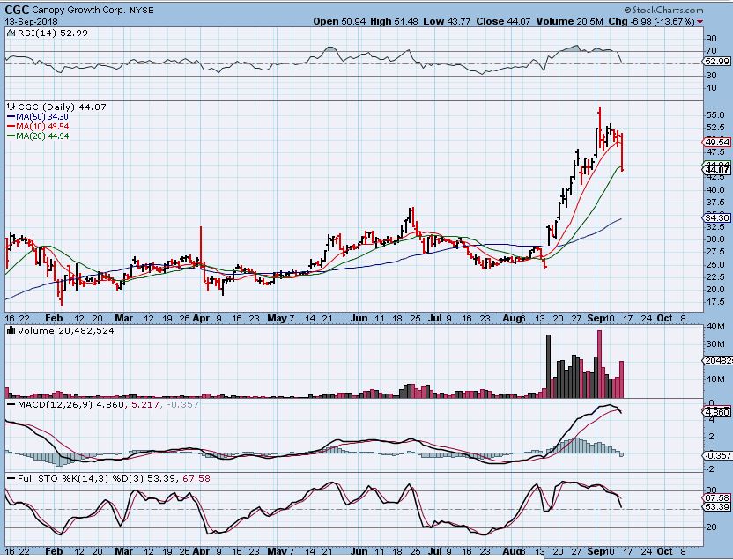
Task: Click the 13-Sep-2018 date label
Action: [32, 21]
